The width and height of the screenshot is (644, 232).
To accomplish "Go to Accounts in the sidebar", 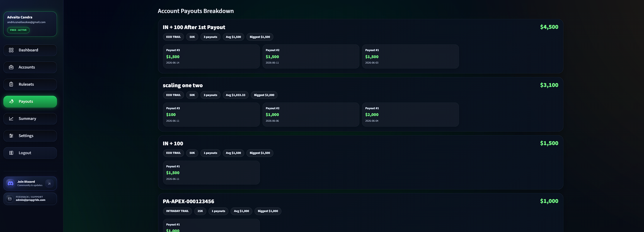I will tap(30, 67).
